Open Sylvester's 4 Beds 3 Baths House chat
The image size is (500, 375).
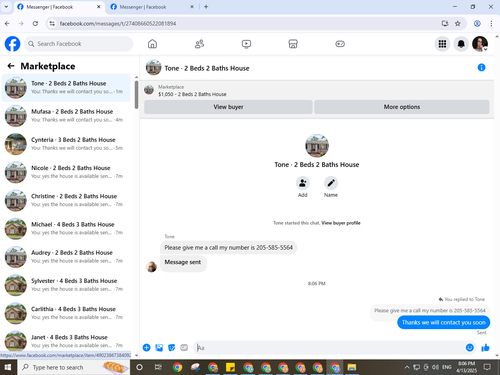[66, 285]
